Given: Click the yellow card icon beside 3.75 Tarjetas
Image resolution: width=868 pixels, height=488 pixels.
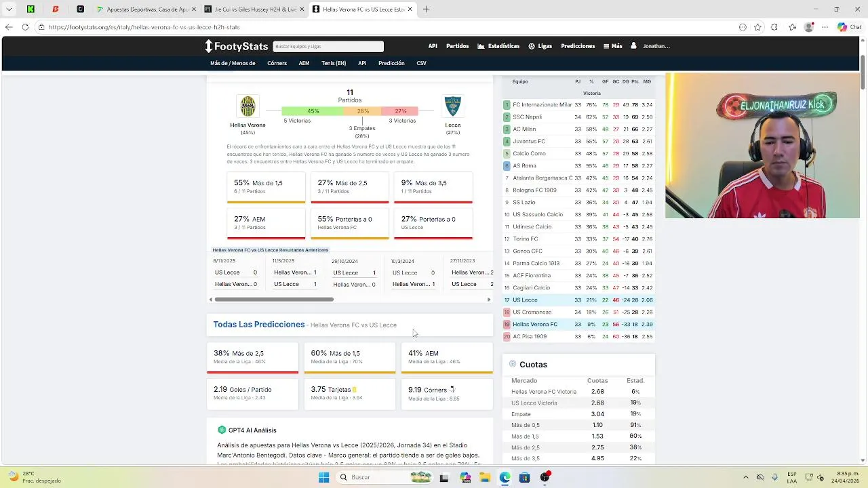Looking at the screenshot, I should (x=354, y=390).
